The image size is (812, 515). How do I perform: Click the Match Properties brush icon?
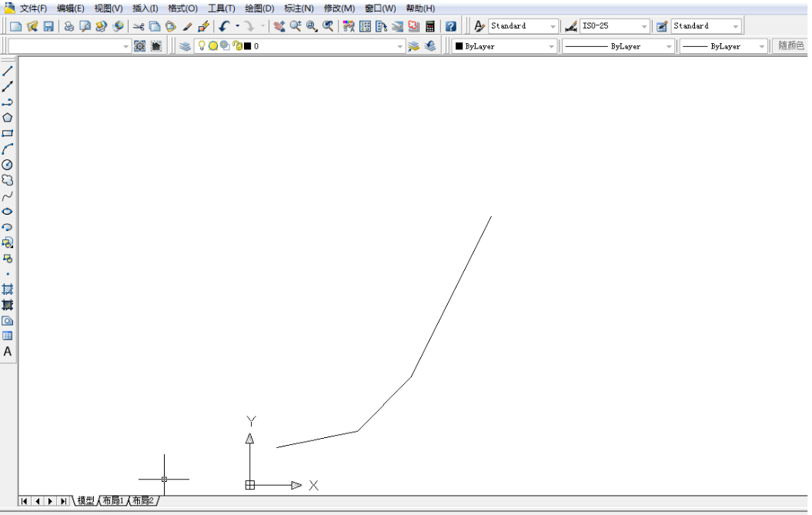[x=187, y=26]
